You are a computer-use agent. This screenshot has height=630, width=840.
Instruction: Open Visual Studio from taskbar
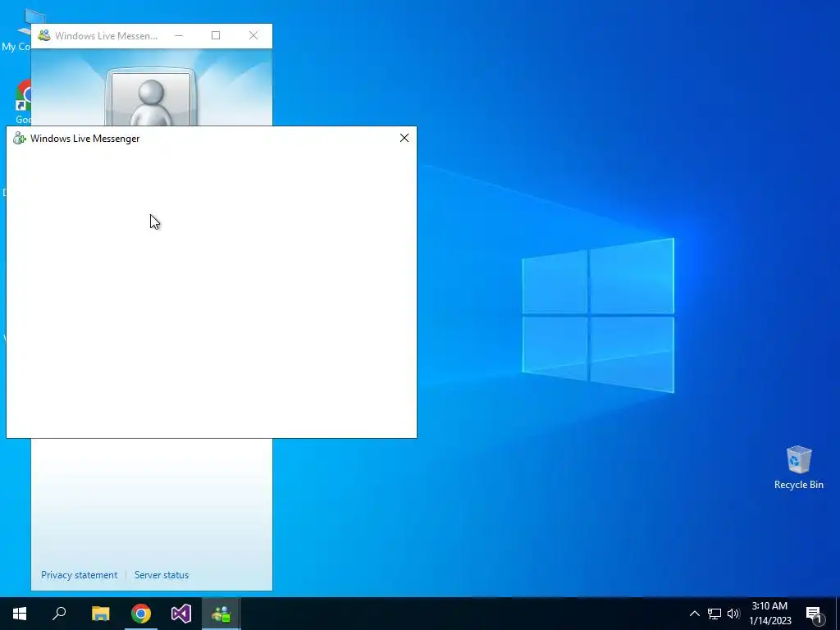click(x=181, y=614)
